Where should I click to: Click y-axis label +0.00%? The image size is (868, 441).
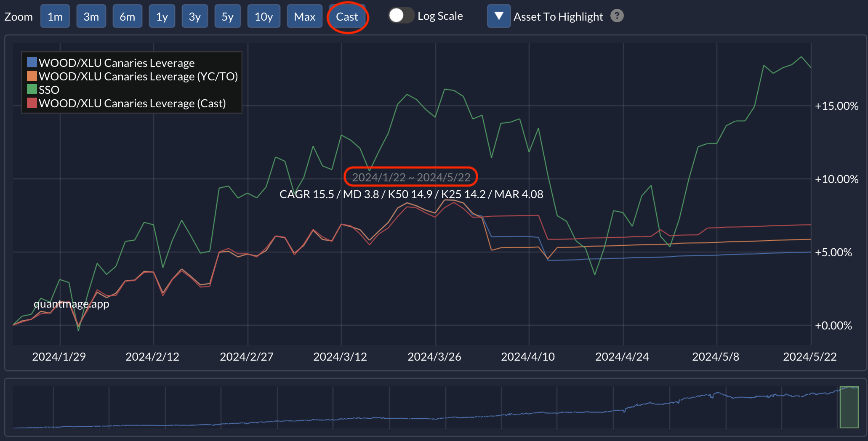coord(833,326)
